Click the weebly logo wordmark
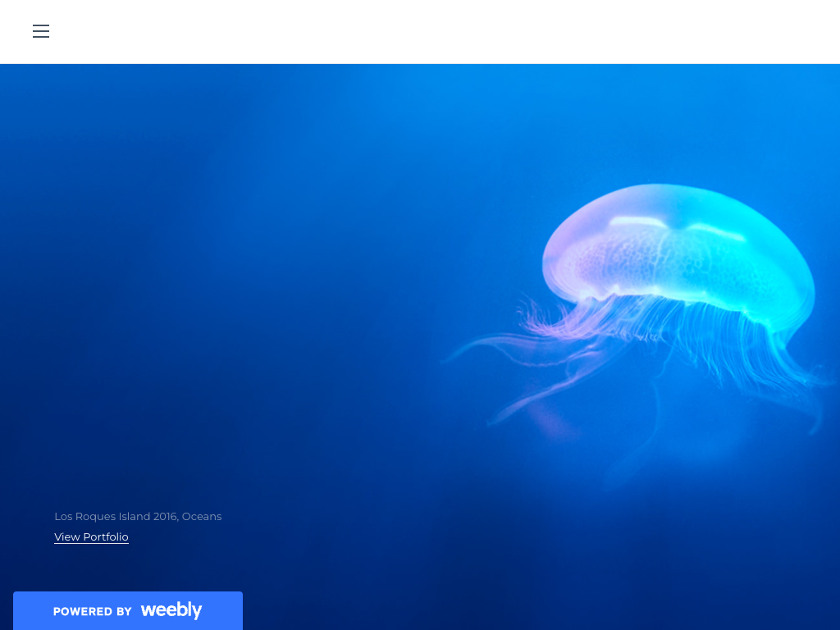 click(171, 610)
